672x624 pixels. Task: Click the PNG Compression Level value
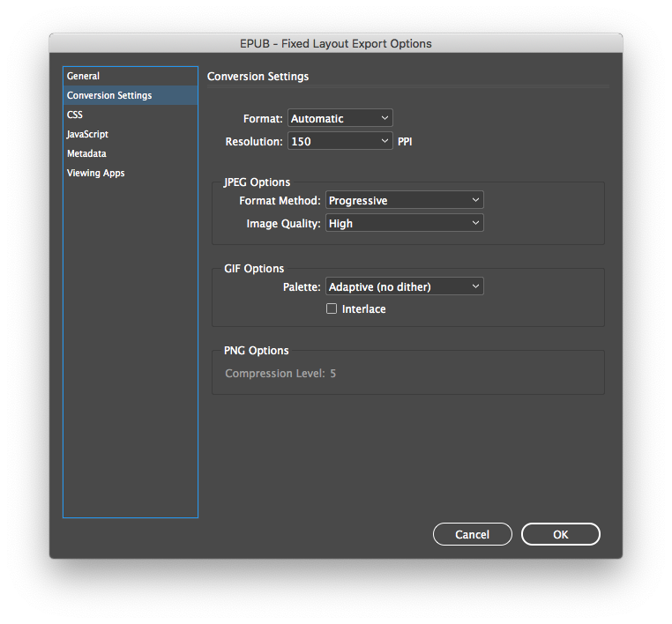pyautogui.click(x=332, y=374)
